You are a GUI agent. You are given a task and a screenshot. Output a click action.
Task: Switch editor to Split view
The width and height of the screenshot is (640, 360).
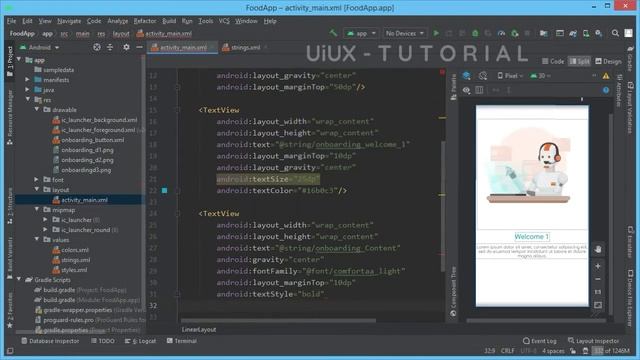click(580, 61)
